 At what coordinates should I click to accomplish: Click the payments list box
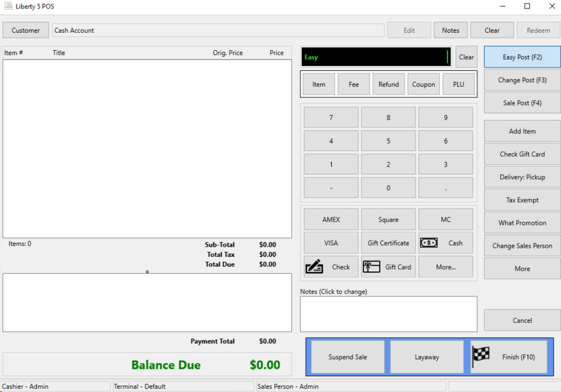(147, 303)
